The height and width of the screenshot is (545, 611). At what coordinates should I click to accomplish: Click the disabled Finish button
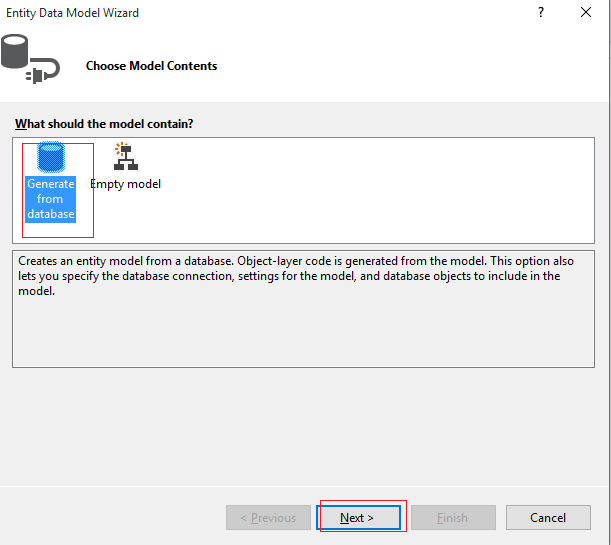click(452, 518)
